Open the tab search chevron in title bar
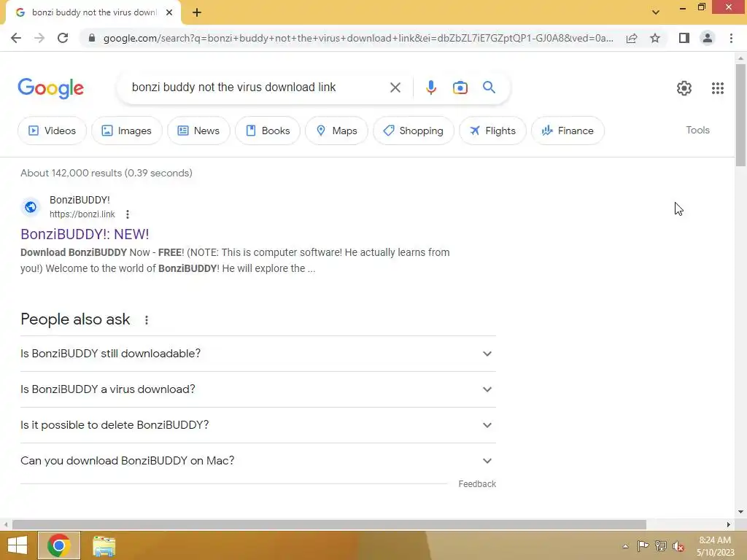This screenshot has height=560, width=747. [x=656, y=12]
